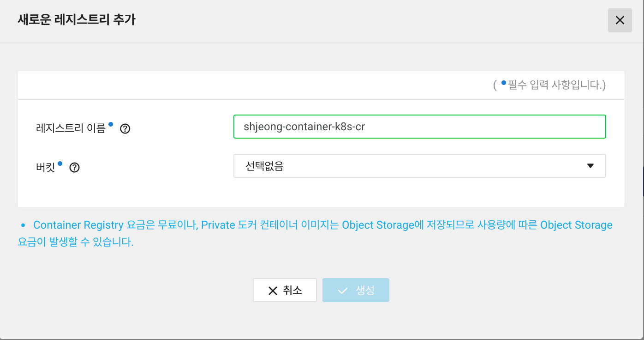644x340 pixels.
Task: Close the 새로운 레지스트리 추가 dialog
Action: click(620, 20)
